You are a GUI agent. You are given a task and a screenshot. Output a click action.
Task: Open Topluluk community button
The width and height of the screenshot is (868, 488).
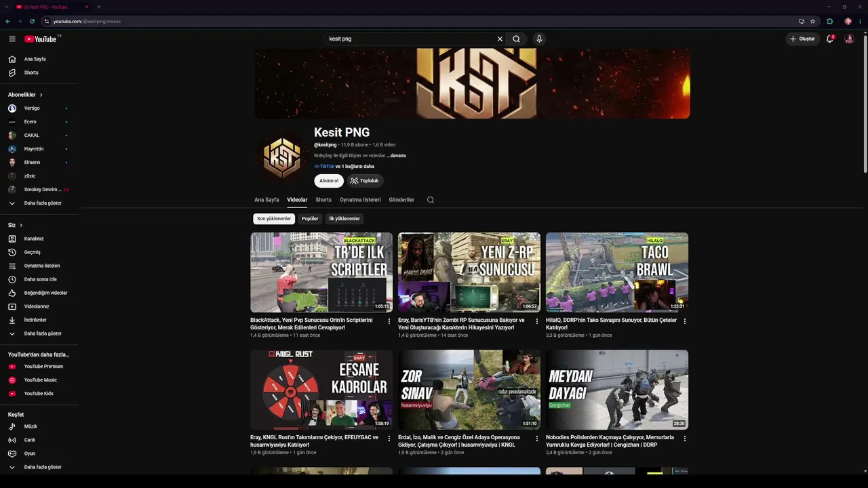pos(366,181)
